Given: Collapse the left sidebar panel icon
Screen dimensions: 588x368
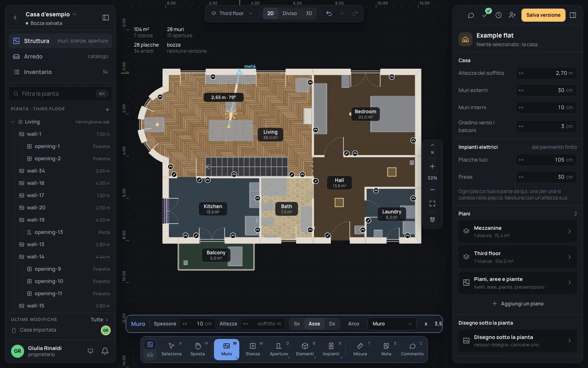Looking at the screenshot, I should pos(106,18).
